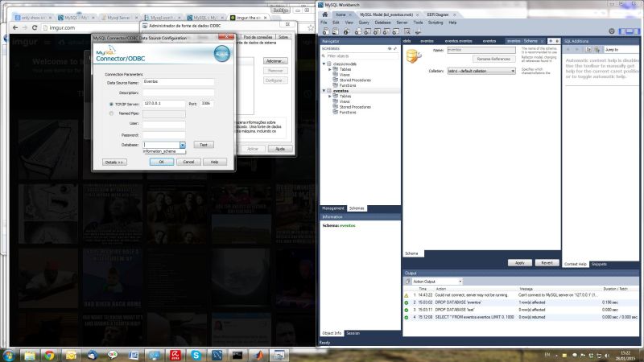Collapse the classicmodels schema tree

click(324, 64)
